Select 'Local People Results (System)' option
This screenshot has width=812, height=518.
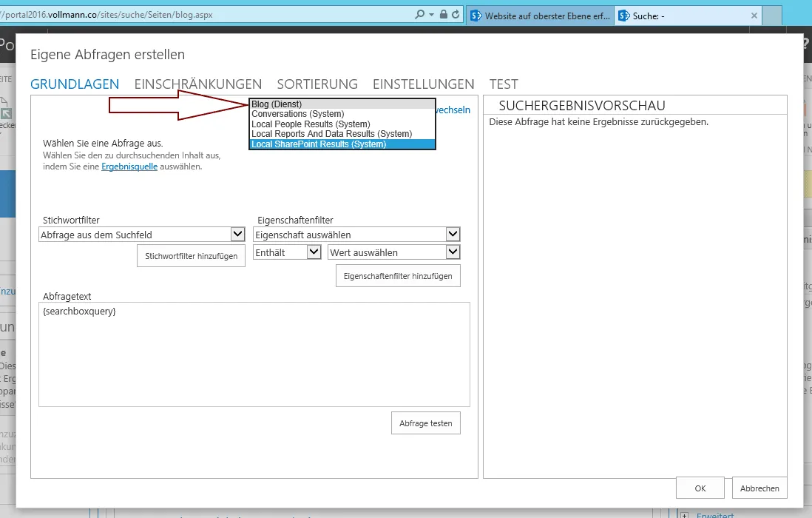click(342, 124)
